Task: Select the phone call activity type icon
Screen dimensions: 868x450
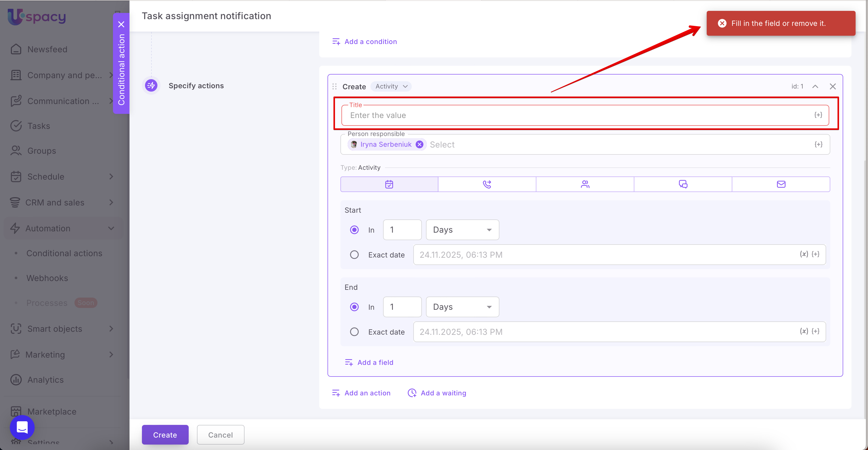Action: [487, 184]
